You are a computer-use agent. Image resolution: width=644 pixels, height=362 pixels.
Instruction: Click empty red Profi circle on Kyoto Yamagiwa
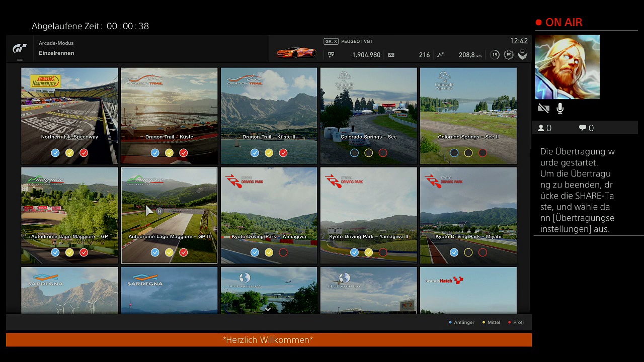coord(283,252)
